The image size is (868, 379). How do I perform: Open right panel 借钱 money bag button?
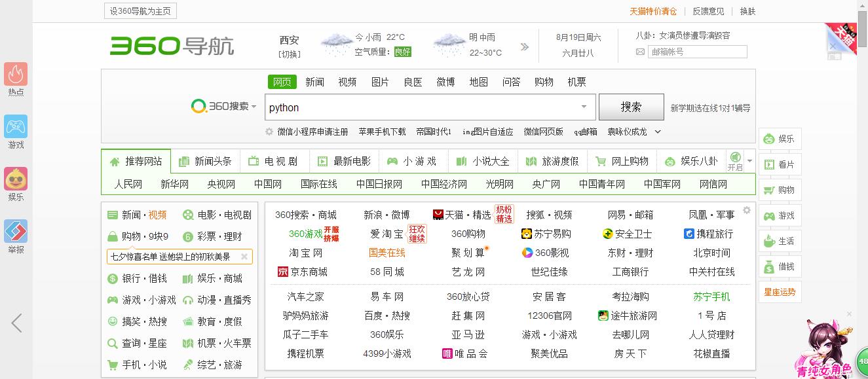coord(780,266)
